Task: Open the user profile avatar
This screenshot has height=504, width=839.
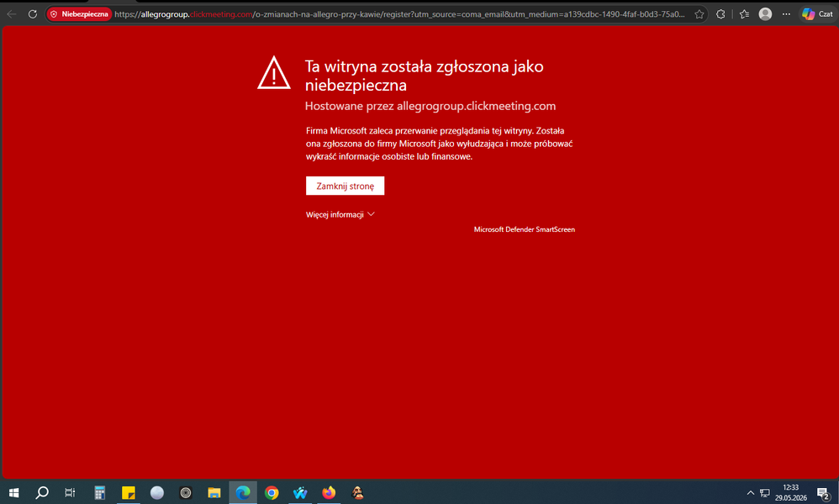Action: 765,14
